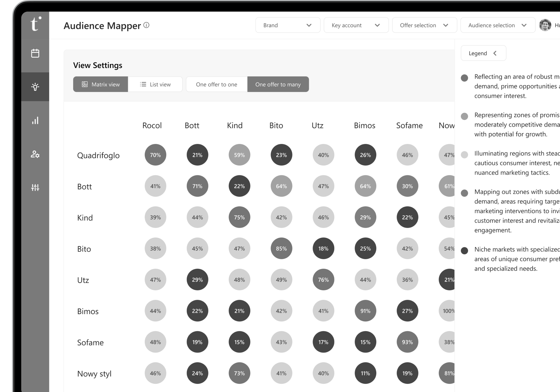Click the Bito row label
560x392 pixels.
84,249
